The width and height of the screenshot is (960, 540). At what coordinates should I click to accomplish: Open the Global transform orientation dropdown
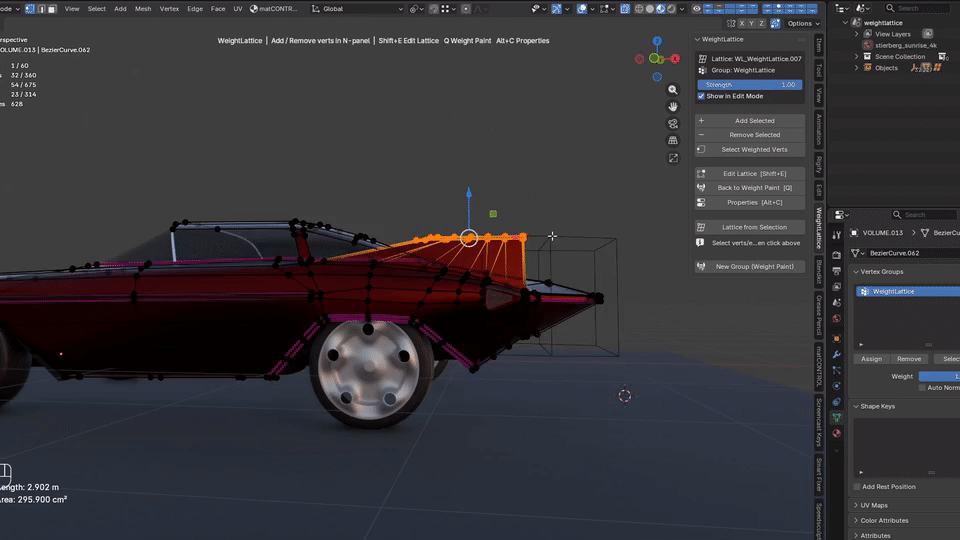pyautogui.click(x=358, y=9)
